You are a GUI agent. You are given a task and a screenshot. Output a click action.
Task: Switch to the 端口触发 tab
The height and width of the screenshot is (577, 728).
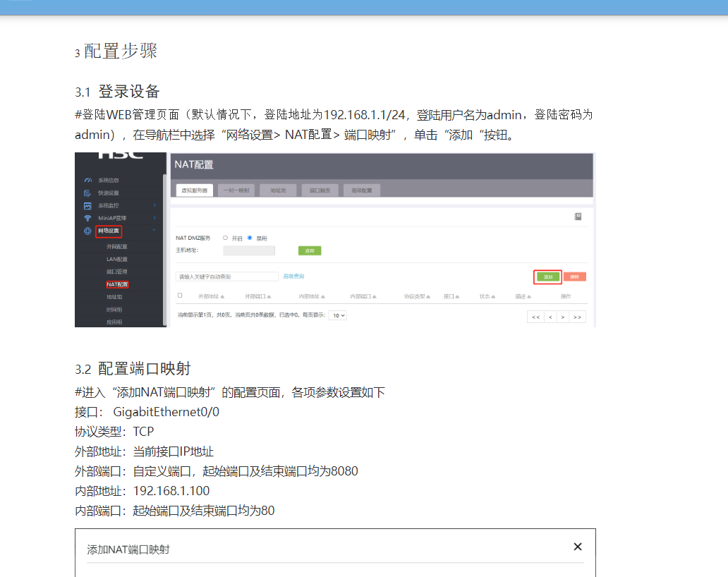pyautogui.click(x=320, y=190)
